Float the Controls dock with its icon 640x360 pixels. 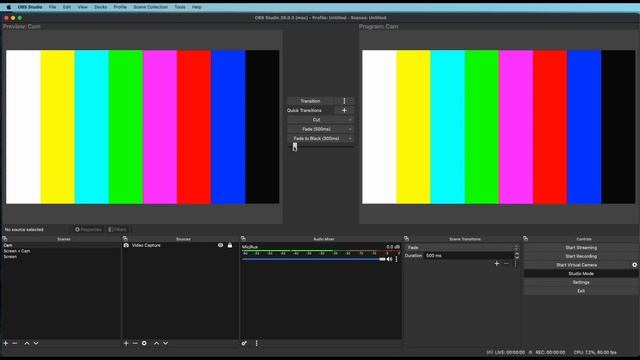coord(526,239)
